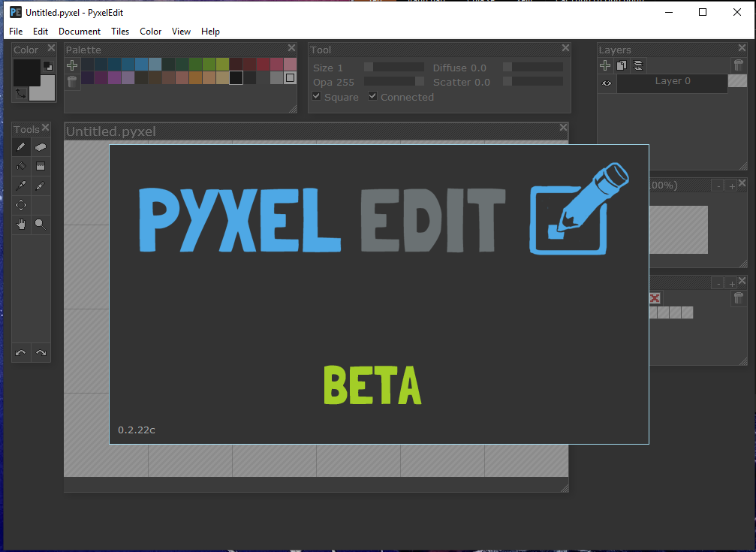Open the Tiles menu
Viewport: 756px width, 552px height.
tap(120, 32)
